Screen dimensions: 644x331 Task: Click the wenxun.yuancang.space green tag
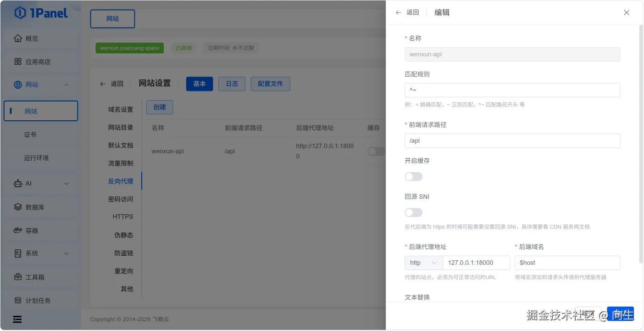tap(130, 48)
